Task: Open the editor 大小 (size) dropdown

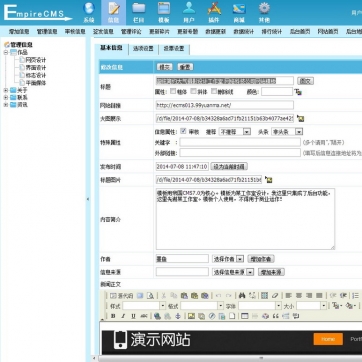Action: 311,306
